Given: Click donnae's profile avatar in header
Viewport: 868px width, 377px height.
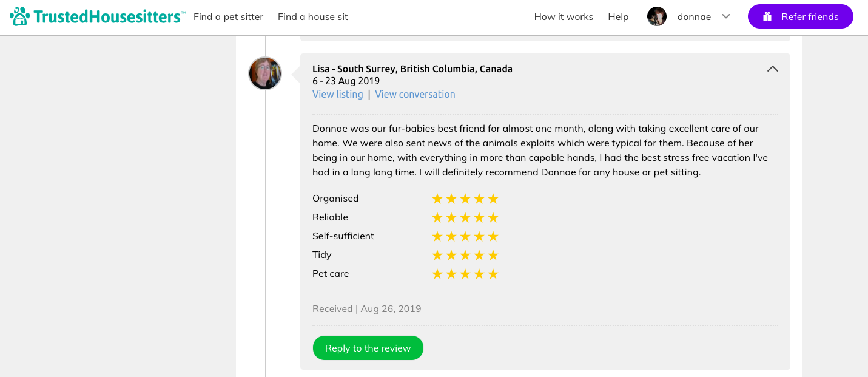Looking at the screenshot, I should tap(657, 17).
